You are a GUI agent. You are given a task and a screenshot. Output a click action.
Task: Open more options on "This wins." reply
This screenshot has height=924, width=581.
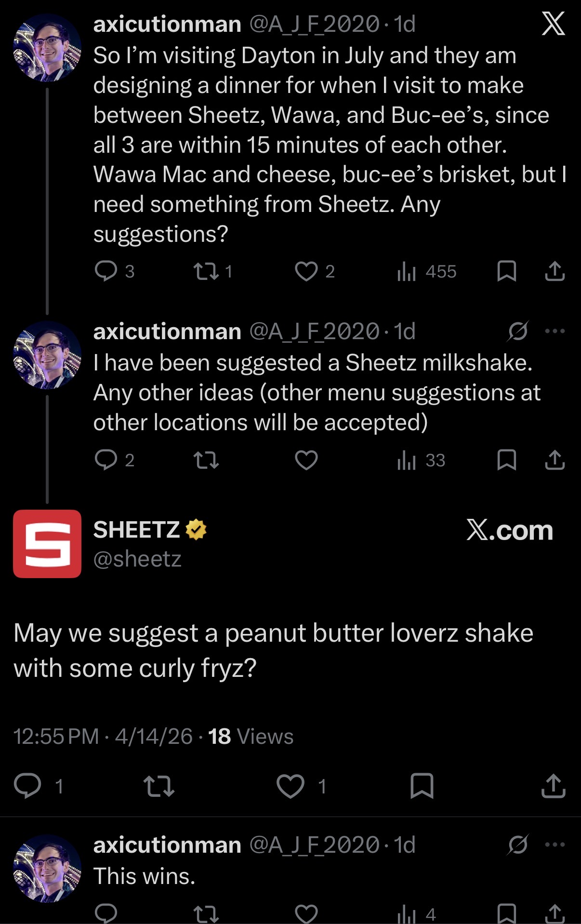(555, 845)
